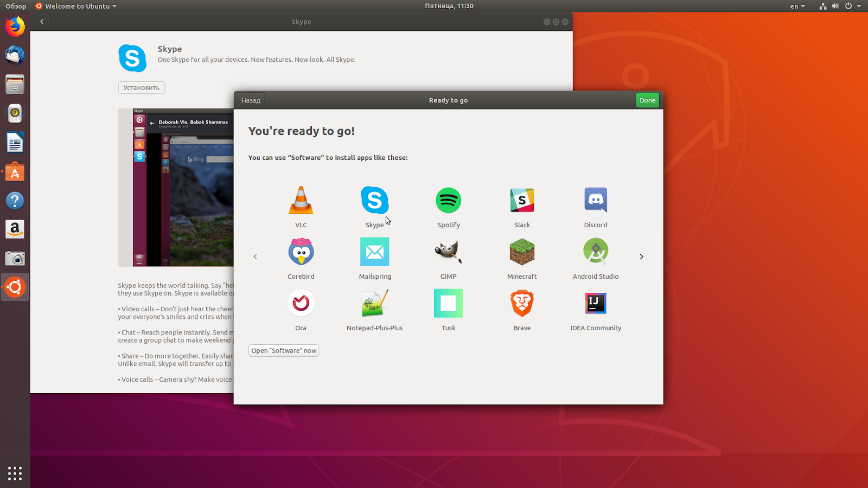Show the next page of apps
The width and height of the screenshot is (868, 488).
pyautogui.click(x=641, y=256)
